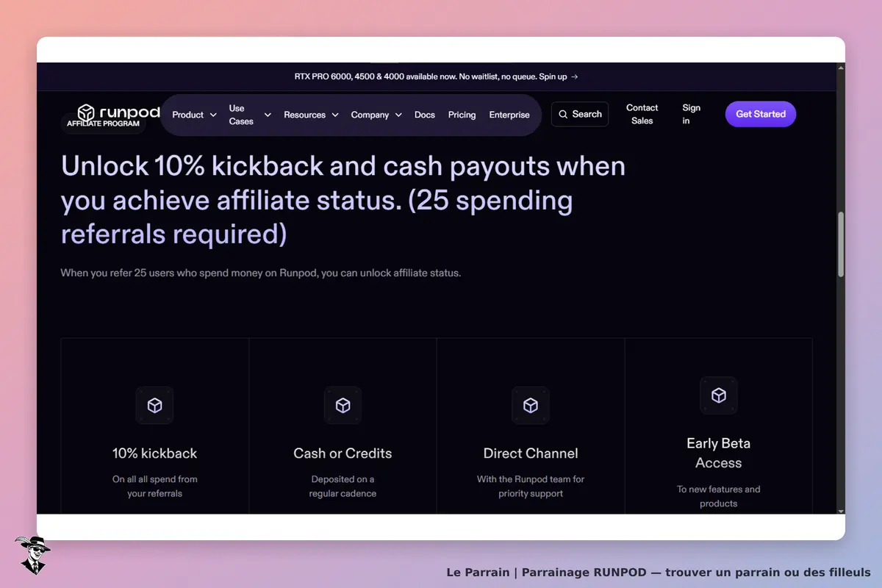Click the cube icon above 10% kickback

(x=154, y=405)
